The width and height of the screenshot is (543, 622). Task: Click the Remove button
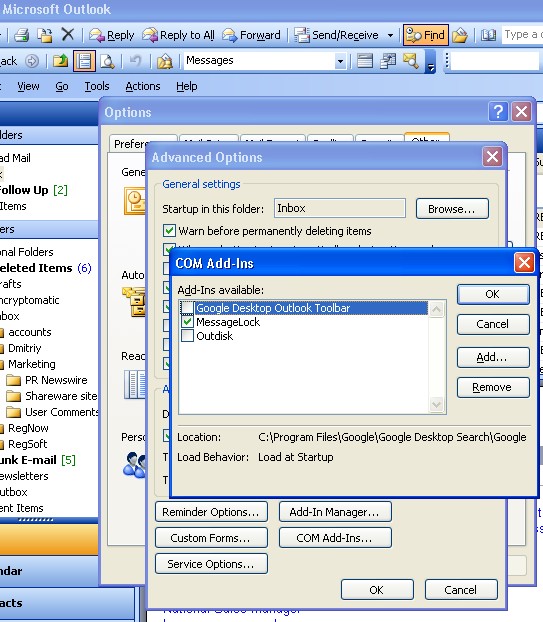[x=493, y=387]
